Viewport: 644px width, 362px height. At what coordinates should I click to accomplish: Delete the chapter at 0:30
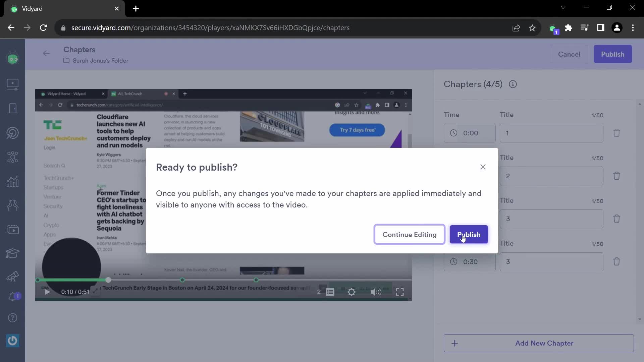coord(616,262)
